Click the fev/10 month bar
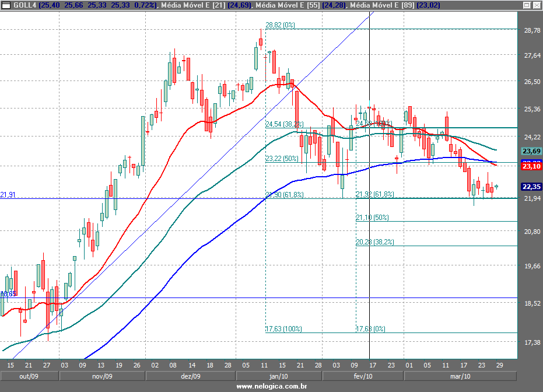This screenshot has width=543, height=392. click(363, 376)
